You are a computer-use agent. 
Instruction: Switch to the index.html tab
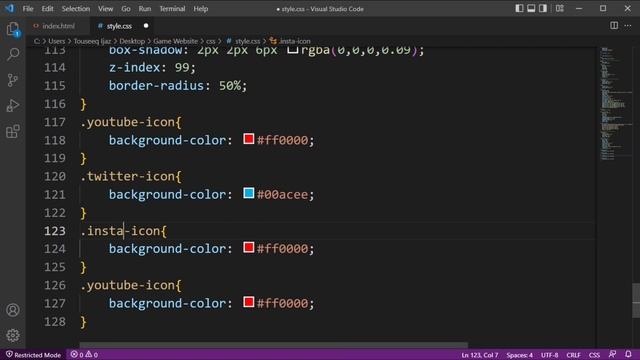tap(58, 26)
